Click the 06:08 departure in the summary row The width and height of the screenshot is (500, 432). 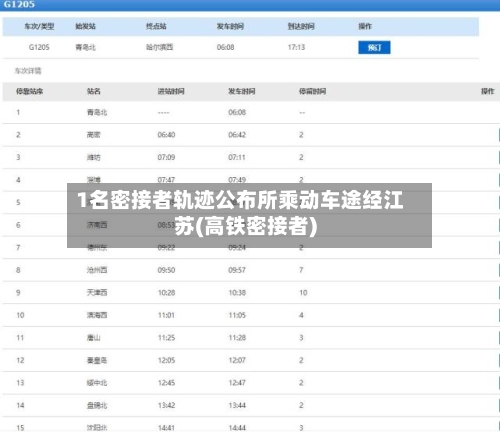tap(225, 47)
